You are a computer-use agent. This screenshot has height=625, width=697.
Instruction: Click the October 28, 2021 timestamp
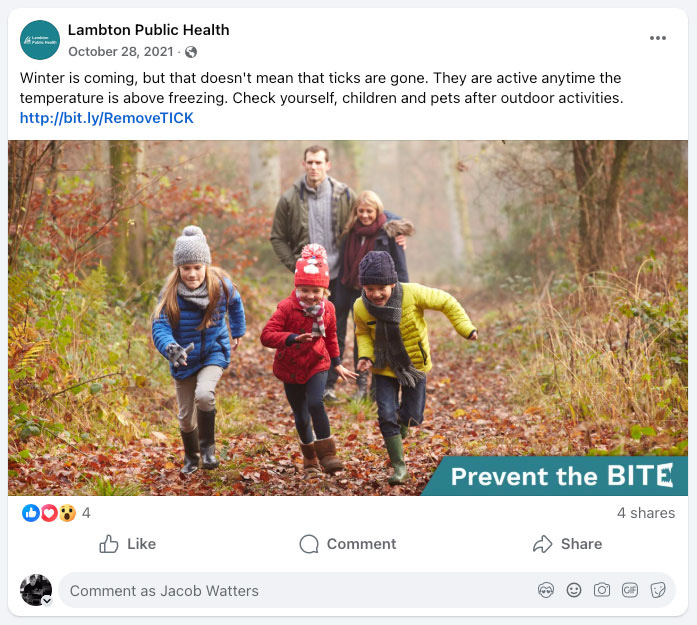(120, 52)
